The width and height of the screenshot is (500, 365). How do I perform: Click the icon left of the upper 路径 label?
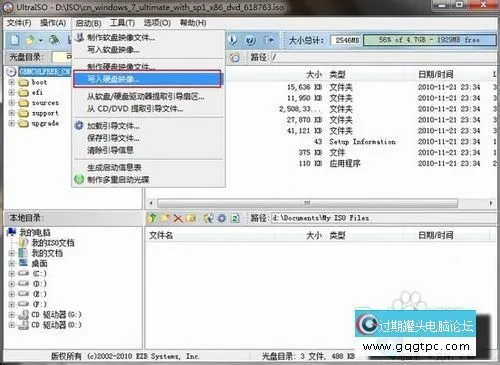[235, 57]
